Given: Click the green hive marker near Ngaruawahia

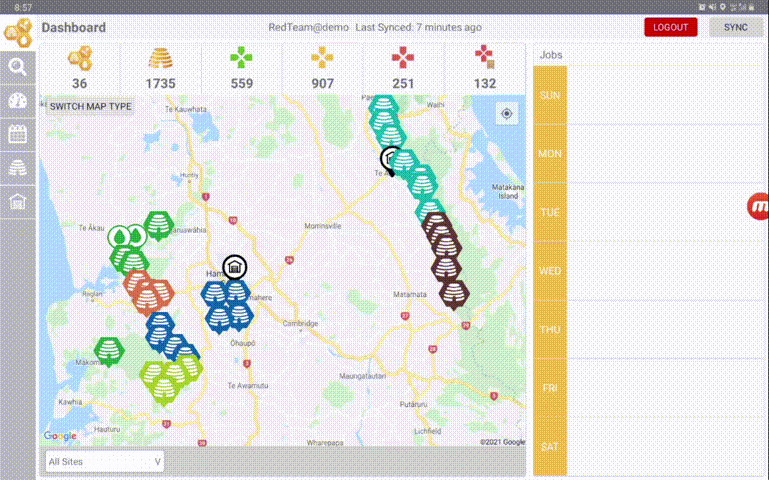Looking at the screenshot, I should click(158, 226).
